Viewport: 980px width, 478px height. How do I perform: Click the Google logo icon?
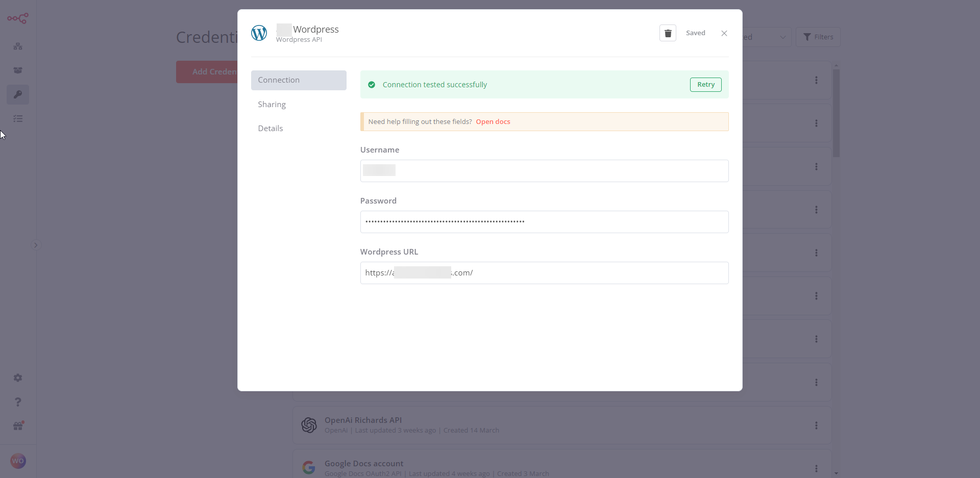click(309, 467)
